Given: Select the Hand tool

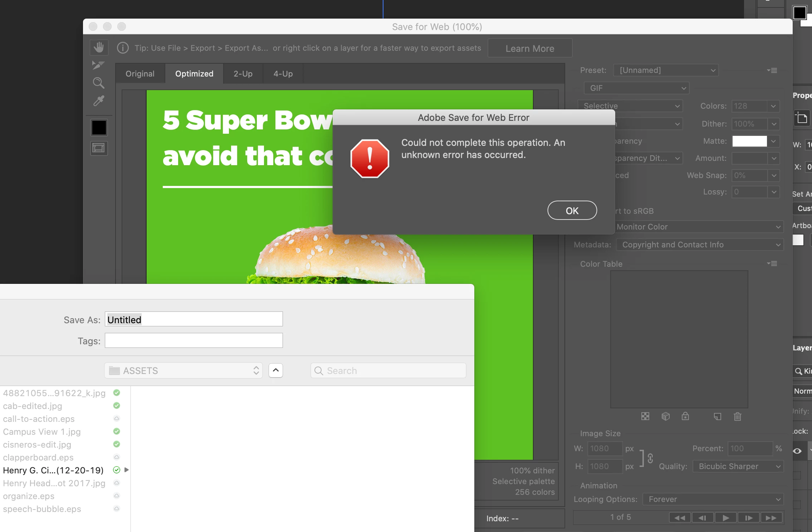Looking at the screenshot, I should click(99, 48).
